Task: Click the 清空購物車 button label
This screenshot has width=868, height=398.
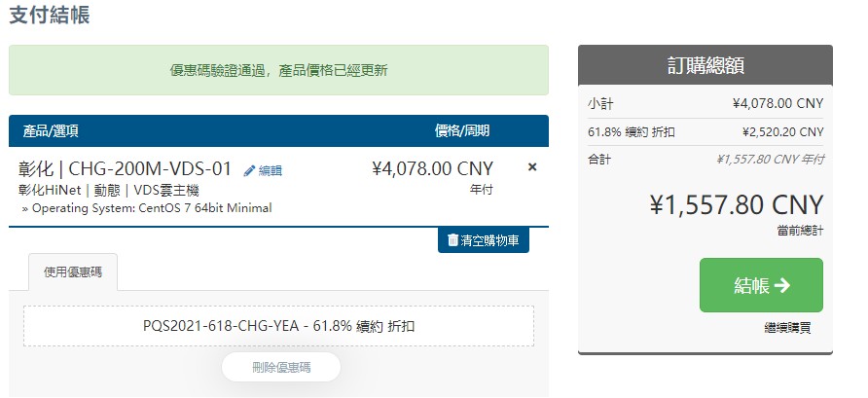Action: click(x=490, y=240)
